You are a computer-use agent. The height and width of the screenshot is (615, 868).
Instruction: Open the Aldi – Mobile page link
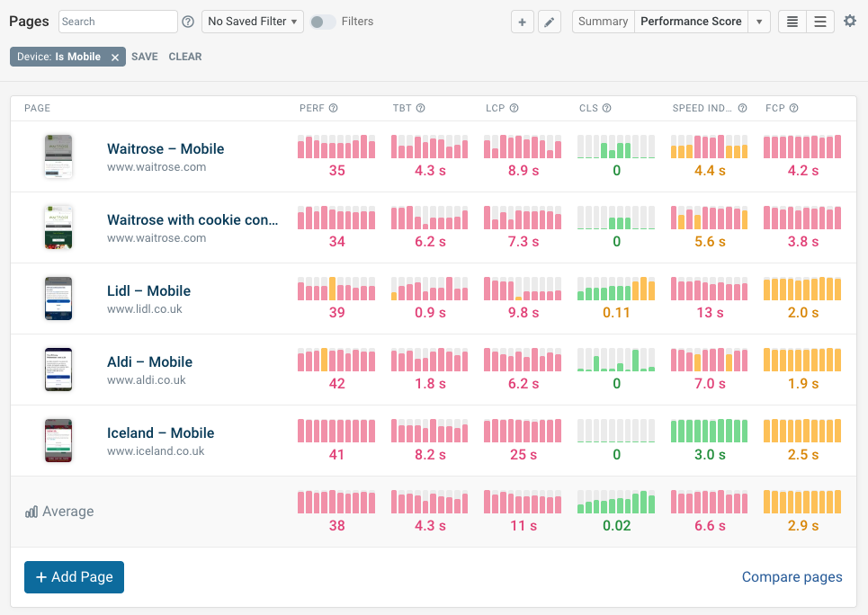(149, 361)
